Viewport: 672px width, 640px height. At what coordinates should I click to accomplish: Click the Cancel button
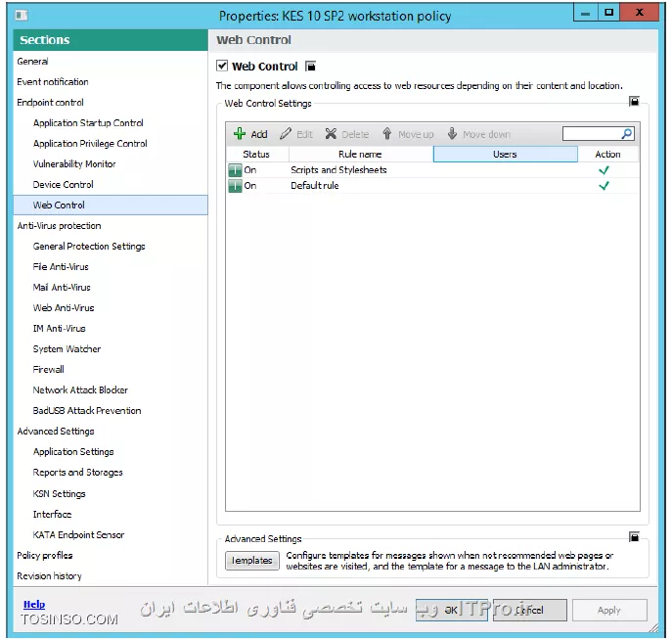[530, 610]
